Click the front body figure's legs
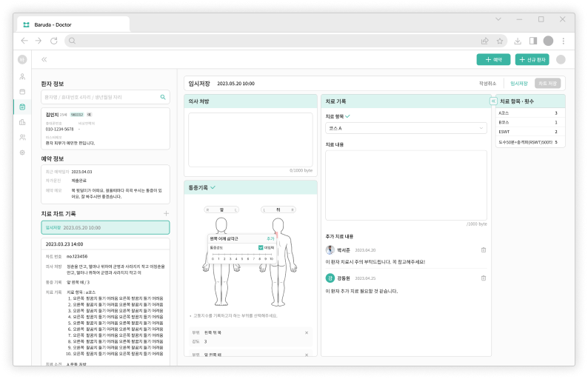 point(221,285)
